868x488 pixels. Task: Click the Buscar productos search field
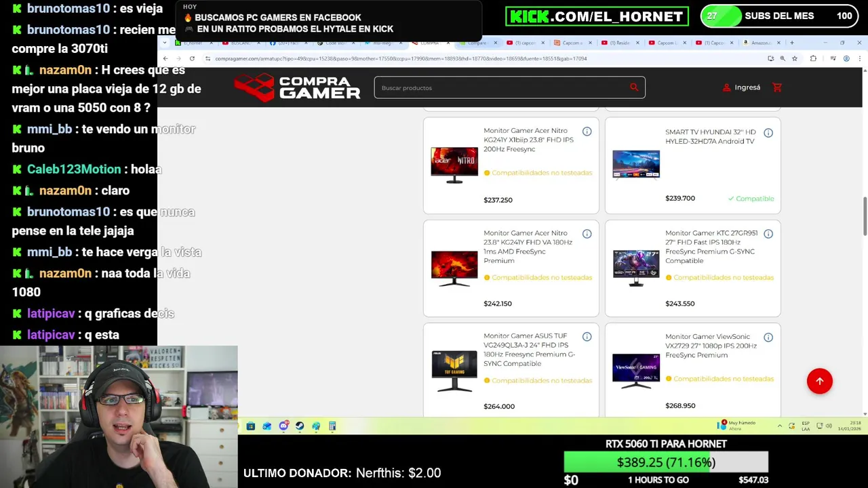pos(509,87)
